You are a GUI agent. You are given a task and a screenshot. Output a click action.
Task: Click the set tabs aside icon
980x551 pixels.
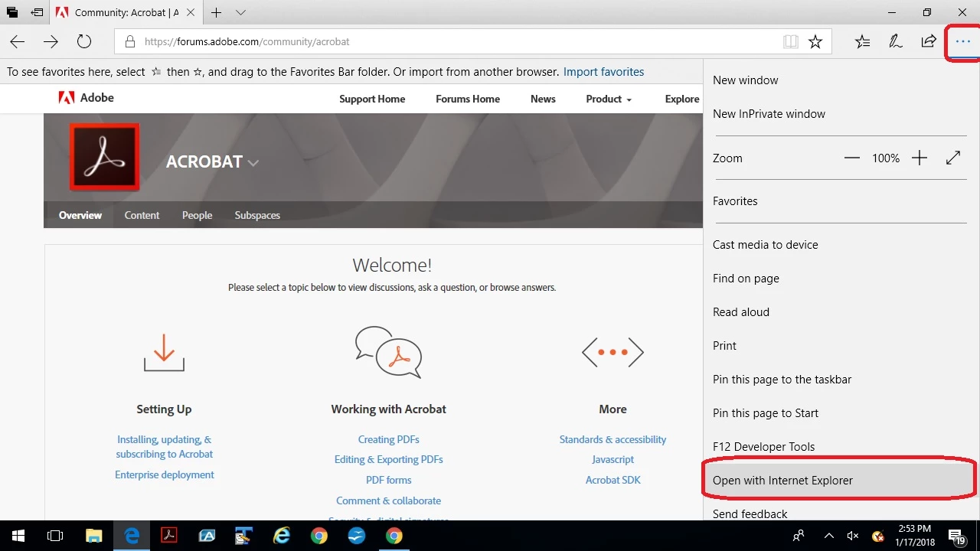(36, 13)
